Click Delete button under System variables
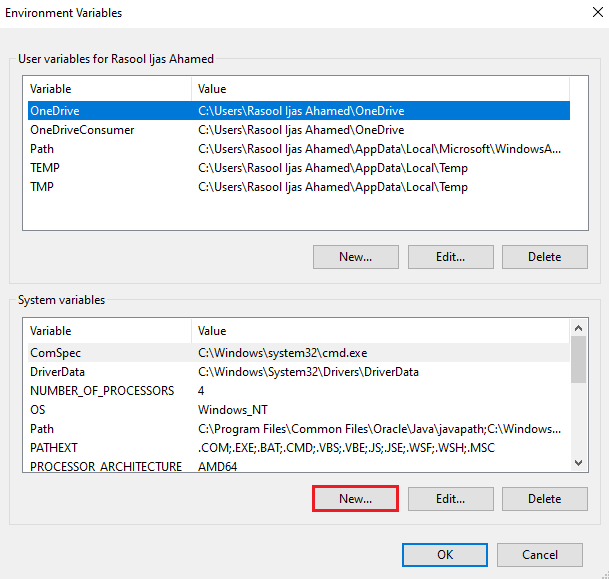Image resolution: width=609 pixels, height=579 pixels. (x=545, y=499)
